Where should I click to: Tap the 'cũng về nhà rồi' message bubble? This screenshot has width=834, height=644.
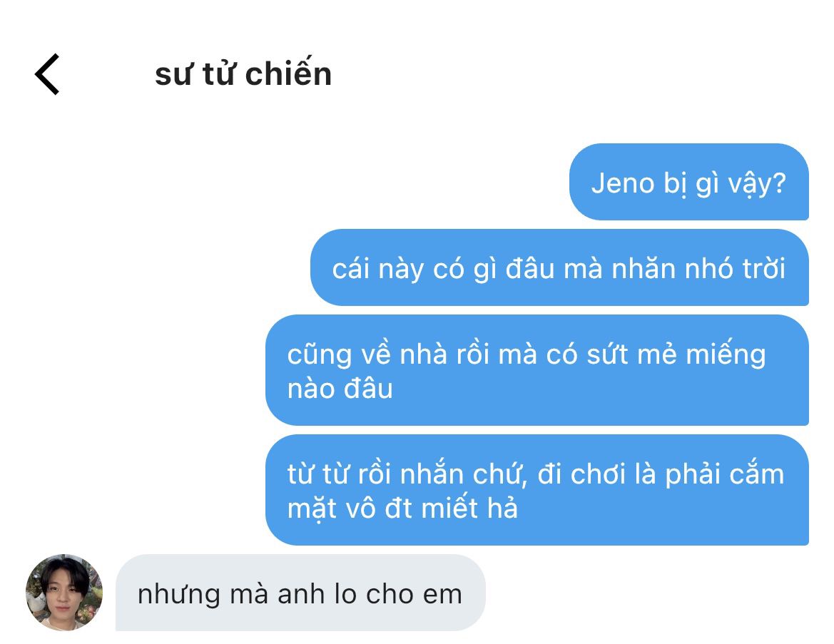click(x=537, y=370)
